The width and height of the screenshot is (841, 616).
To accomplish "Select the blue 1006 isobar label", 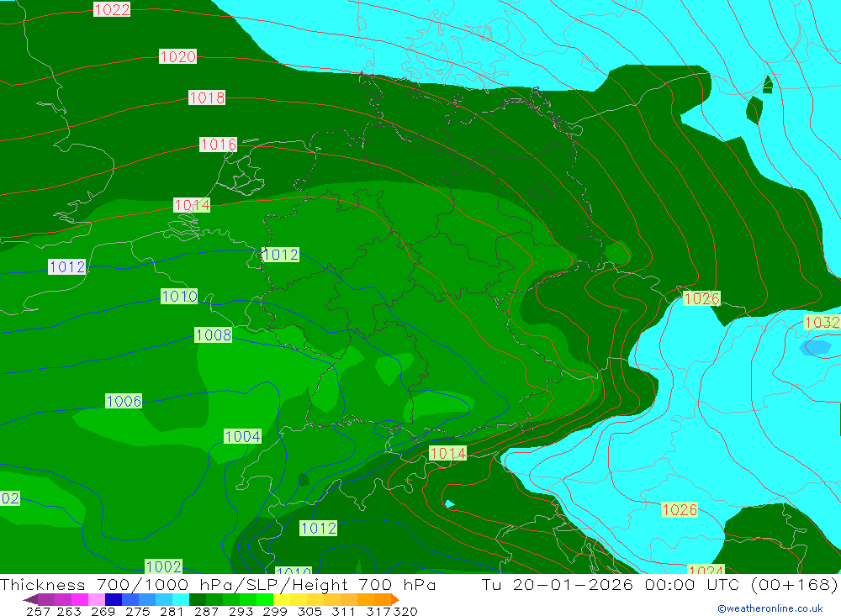I will 124,401.
